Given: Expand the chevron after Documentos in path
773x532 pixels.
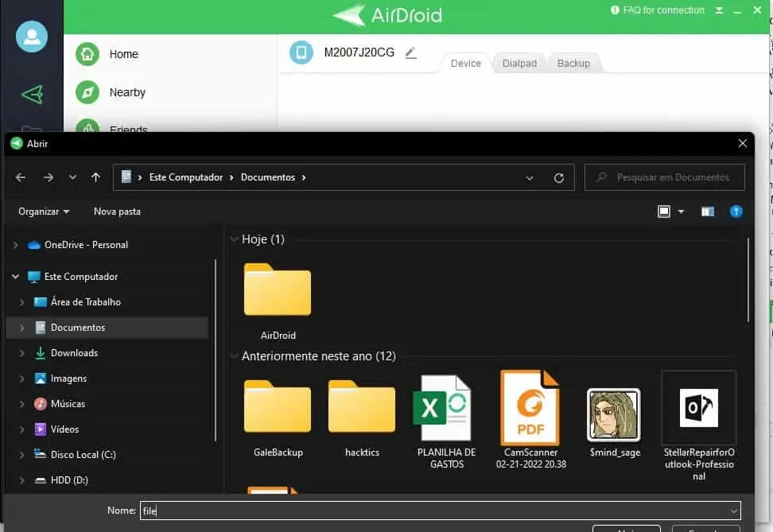Looking at the screenshot, I should 304,177.
